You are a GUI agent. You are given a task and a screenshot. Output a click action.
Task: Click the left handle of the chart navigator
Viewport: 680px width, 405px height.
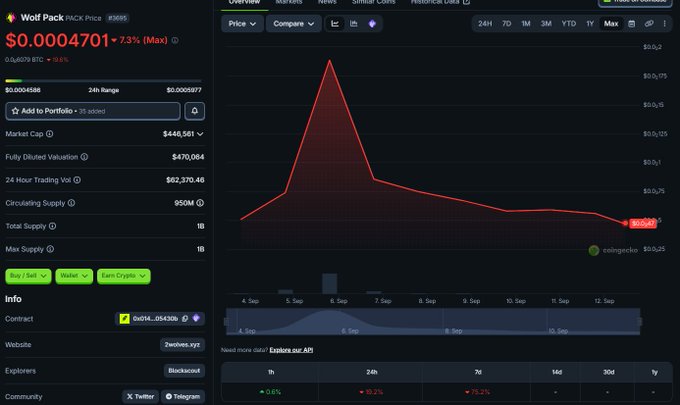226,321
